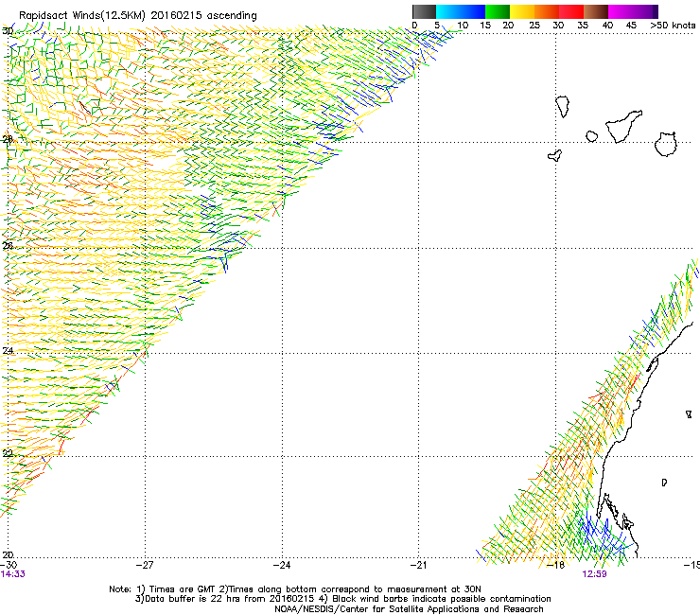Click the latitude '24' axis label

coord(8,351)
